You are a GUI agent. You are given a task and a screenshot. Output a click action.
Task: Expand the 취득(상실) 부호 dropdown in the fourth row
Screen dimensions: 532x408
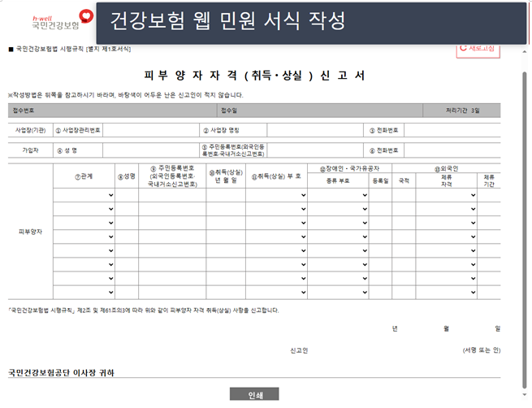(x=276, y=237)
